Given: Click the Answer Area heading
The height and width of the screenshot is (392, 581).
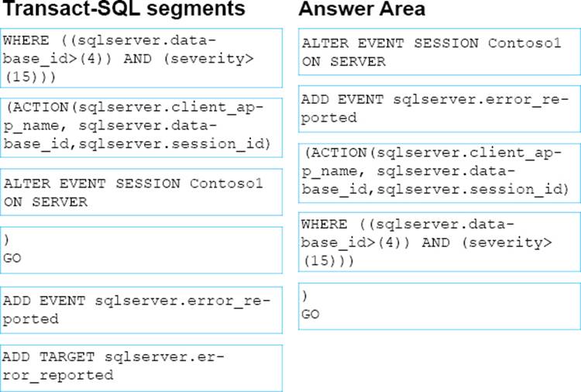Looking at the screenshot, I should point(361,10).
